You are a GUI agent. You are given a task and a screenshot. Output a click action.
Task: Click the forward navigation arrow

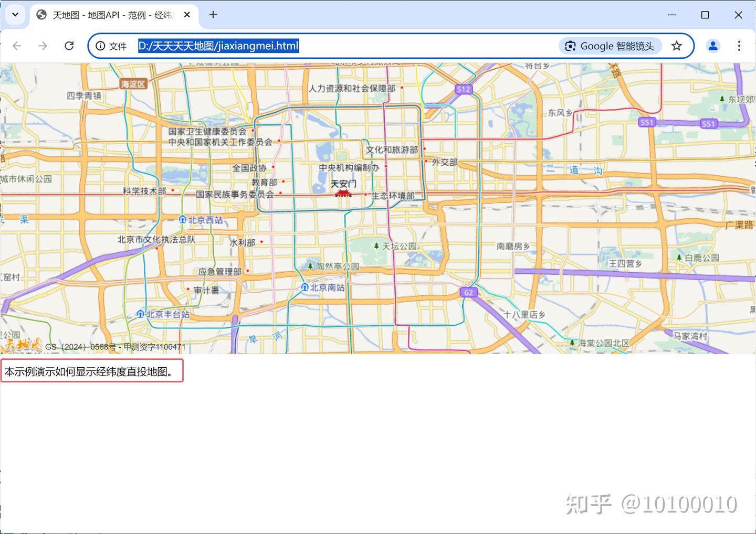click(x=43, y=46)
